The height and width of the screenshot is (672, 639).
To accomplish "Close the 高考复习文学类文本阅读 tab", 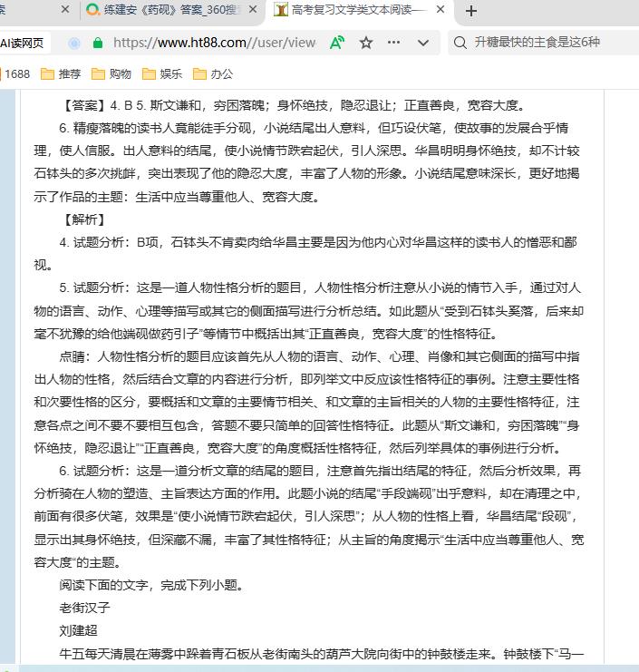I will point(441,9).
